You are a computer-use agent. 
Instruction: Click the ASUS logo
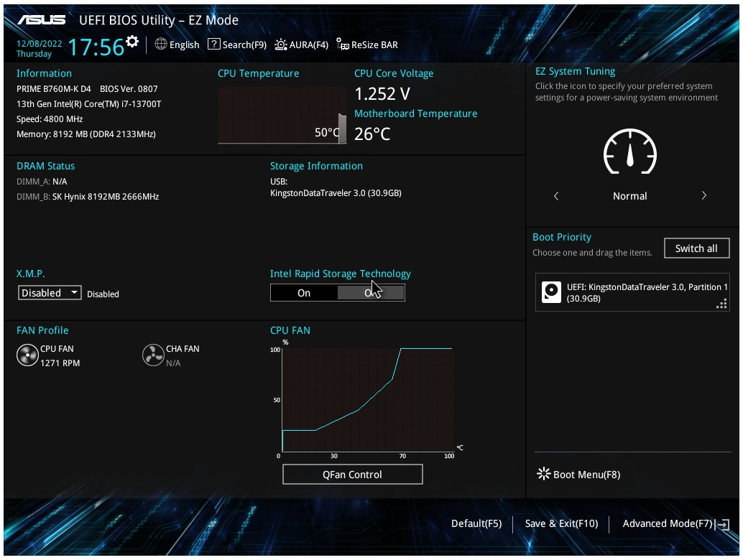click(42, 19)
